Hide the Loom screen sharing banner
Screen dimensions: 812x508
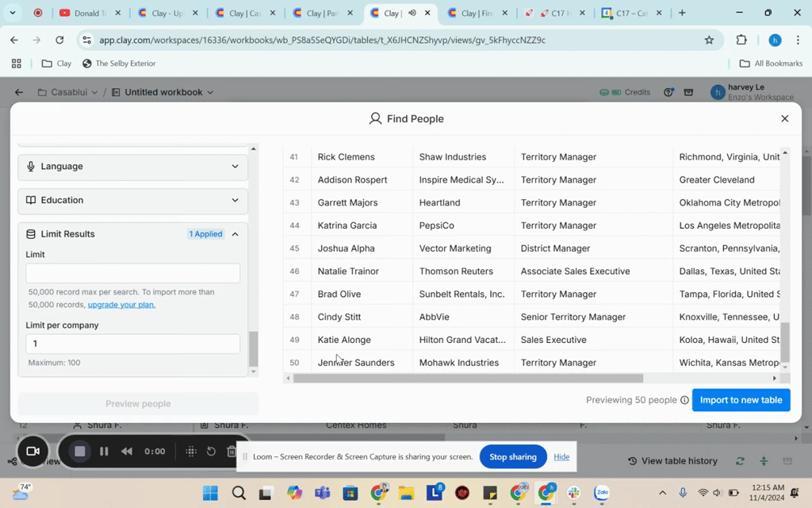(561, 456)
